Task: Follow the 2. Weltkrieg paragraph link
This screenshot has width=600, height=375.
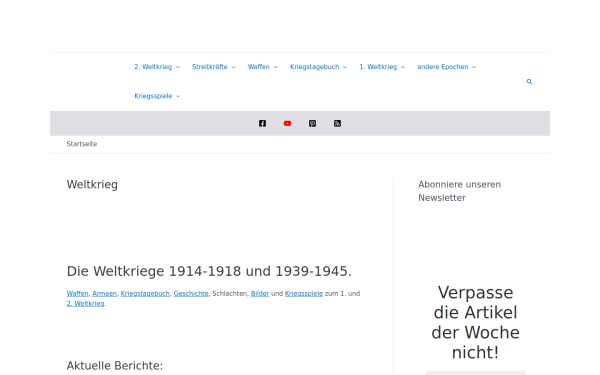Action: tap(85, 303)
